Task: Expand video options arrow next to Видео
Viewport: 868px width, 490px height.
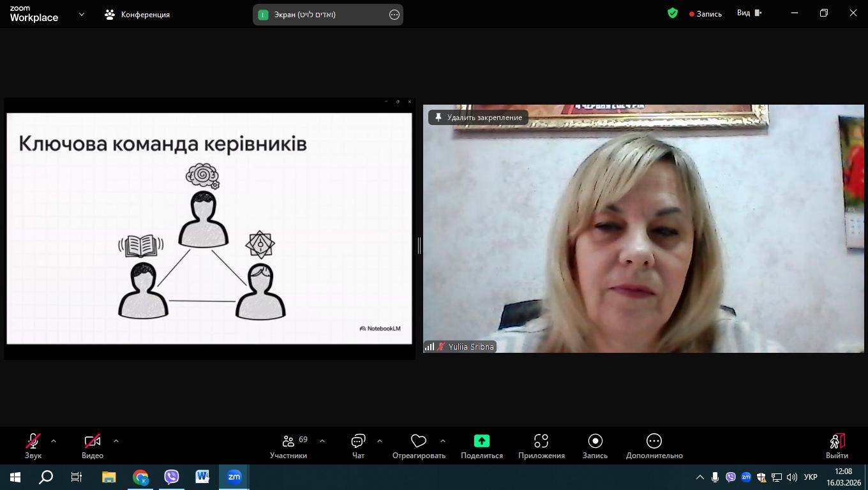Action: click(116, 441)
